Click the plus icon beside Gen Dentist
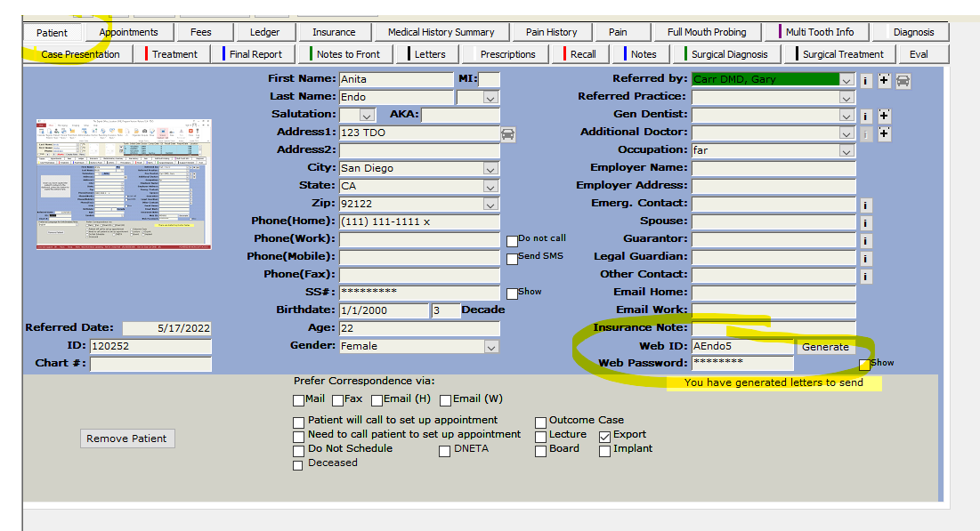Screen dimensions: 980x531 (884, 117)
